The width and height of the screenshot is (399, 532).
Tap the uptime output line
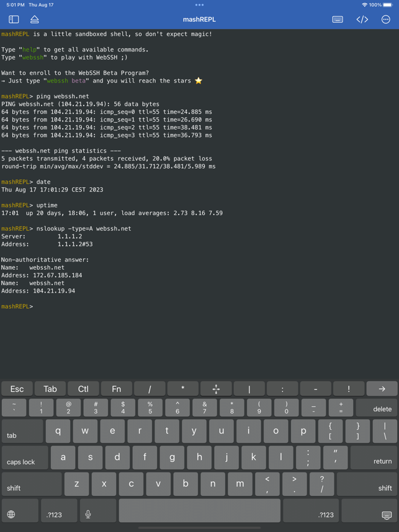click(112, 213)
